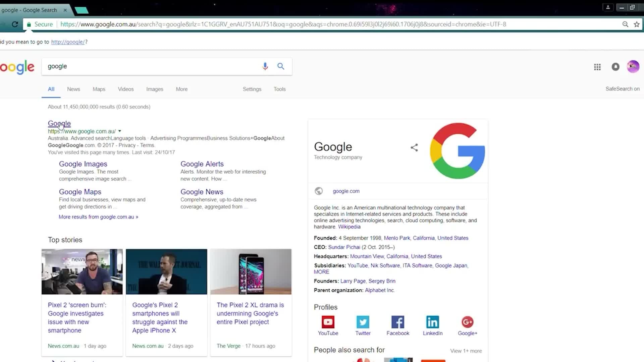
Task: Open the YouTube subsidiary link
Action: point(358,265)
